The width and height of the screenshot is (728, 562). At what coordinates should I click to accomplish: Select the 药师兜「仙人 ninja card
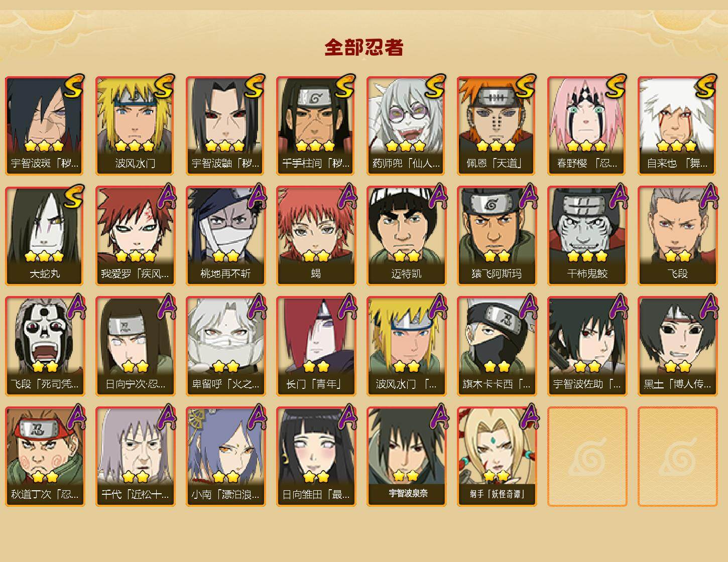[407, 125]
